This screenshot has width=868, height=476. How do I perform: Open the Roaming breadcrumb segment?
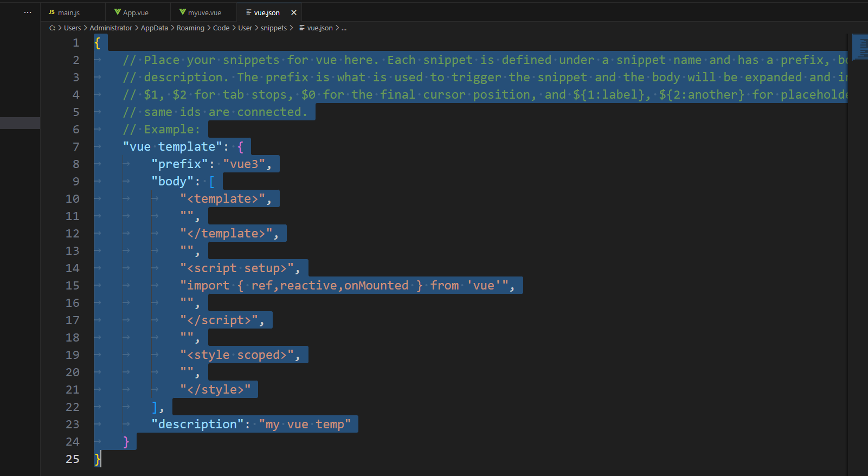190,28
